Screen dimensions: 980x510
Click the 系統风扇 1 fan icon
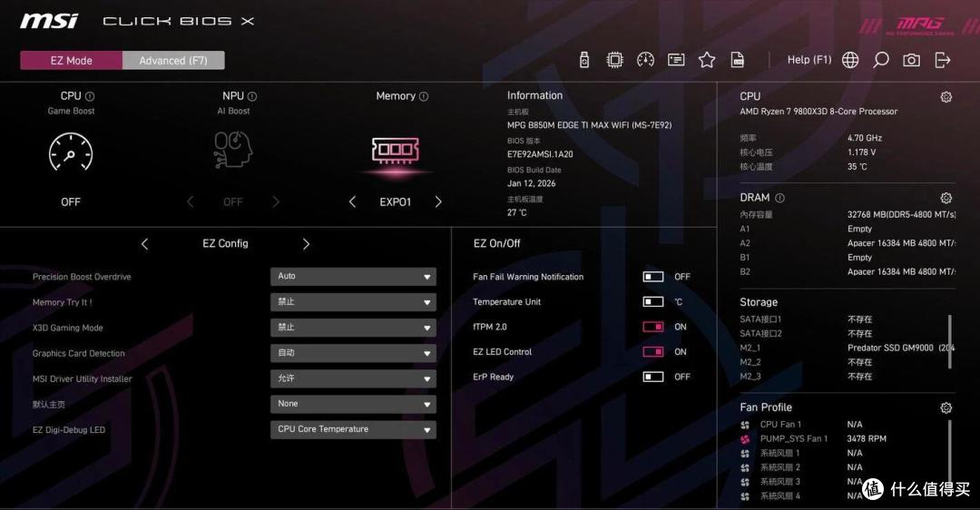click(x=745, y=454)
